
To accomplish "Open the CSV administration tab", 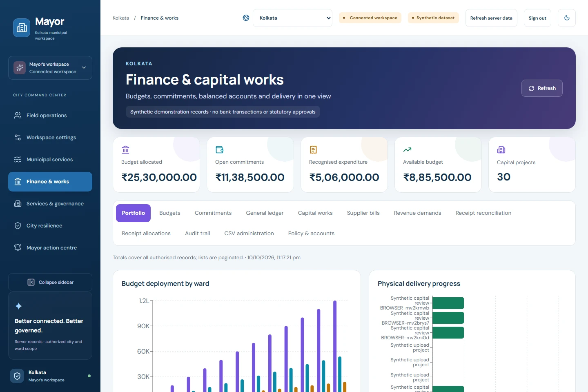I will point(249,234).
